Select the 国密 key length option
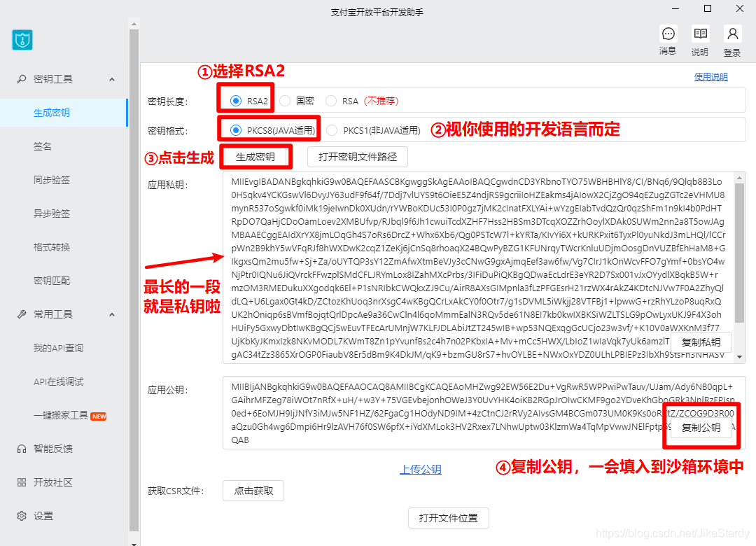 285,101
